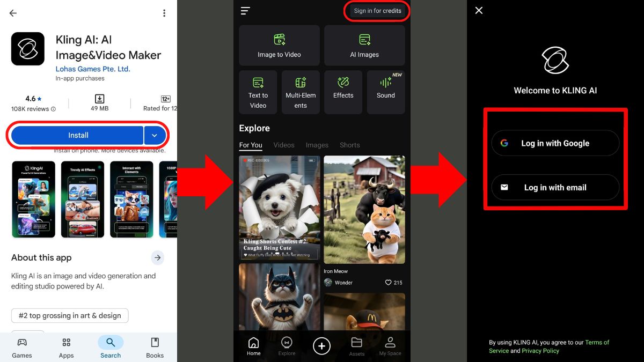
Task: Tap the Kling AI app logo in Play Store
Action: click(28, 49)
